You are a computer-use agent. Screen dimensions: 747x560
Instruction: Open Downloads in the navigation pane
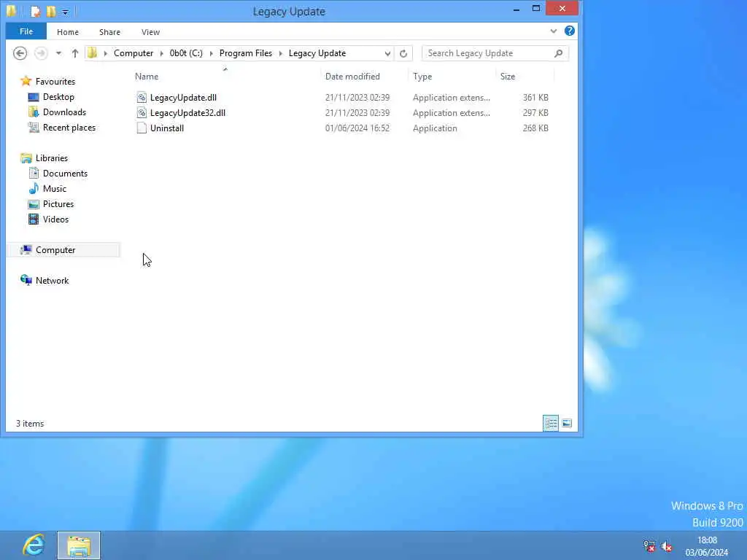tap(64, 112)
